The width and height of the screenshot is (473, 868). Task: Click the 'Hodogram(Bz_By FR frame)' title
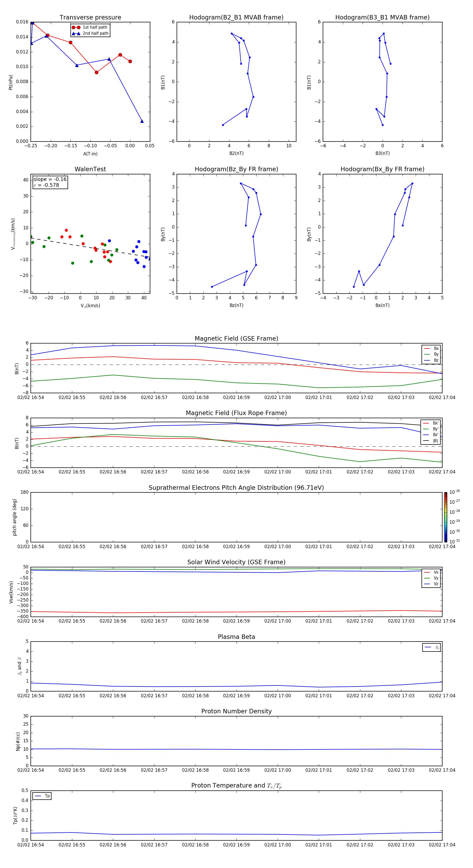tap(236, 169)
